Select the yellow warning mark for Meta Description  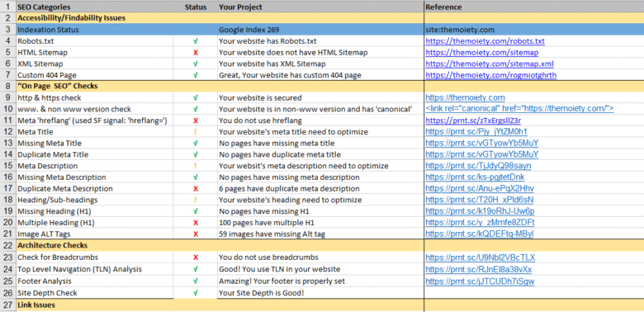point(196,166)
